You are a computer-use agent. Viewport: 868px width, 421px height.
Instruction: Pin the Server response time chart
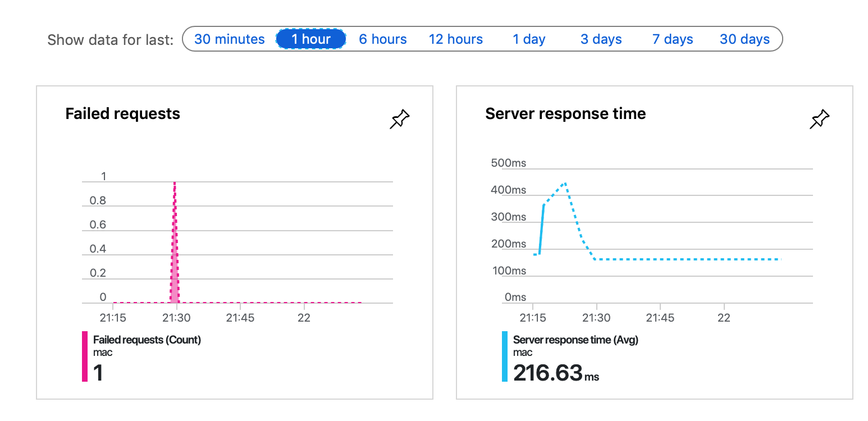819,119
